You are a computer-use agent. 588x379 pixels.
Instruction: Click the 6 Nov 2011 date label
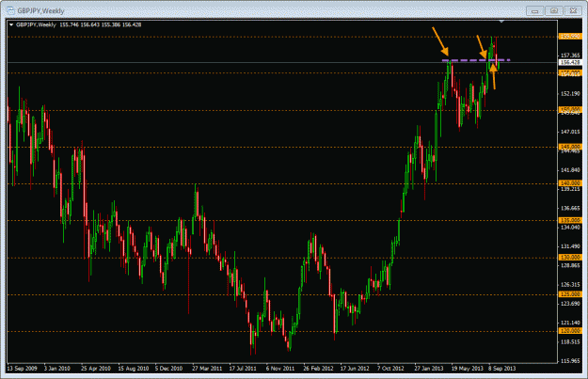point(280,369)
